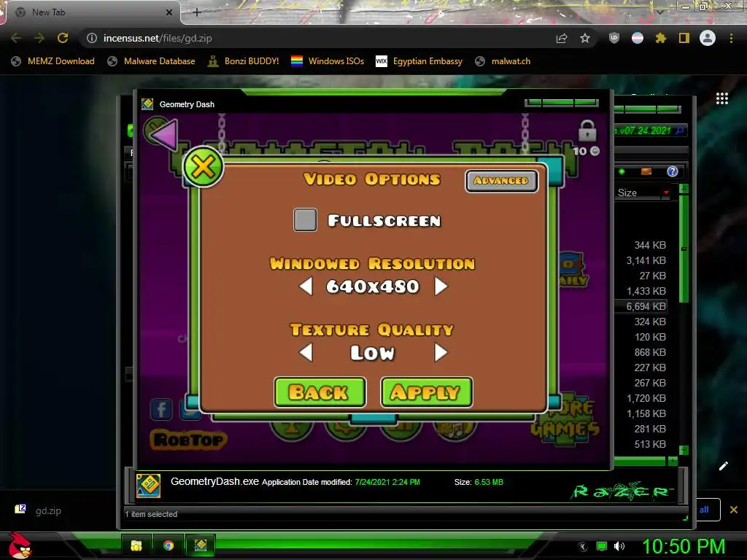
Task: Open Chrome extensions puzzle icon
Action: coord(660,38)
